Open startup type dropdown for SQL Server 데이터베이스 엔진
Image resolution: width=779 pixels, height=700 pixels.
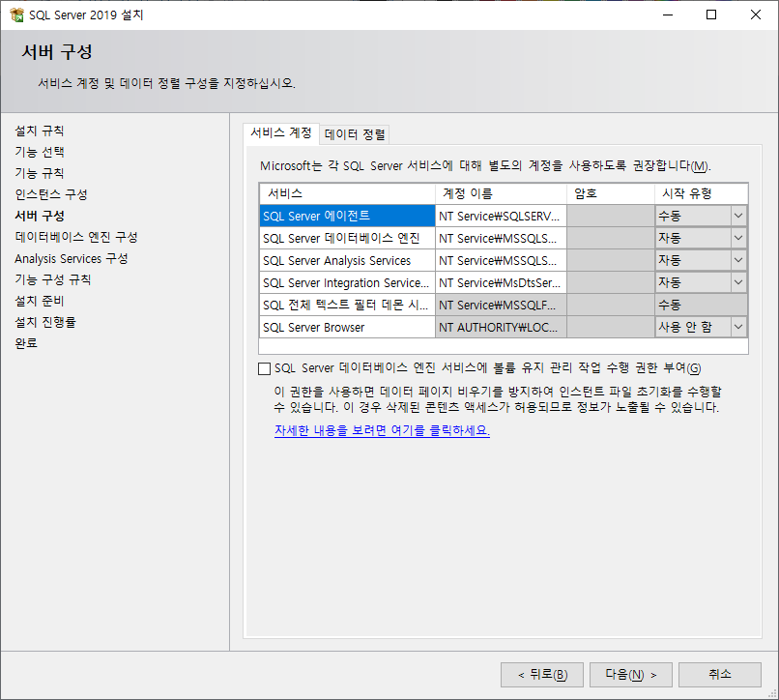[738, 238]
